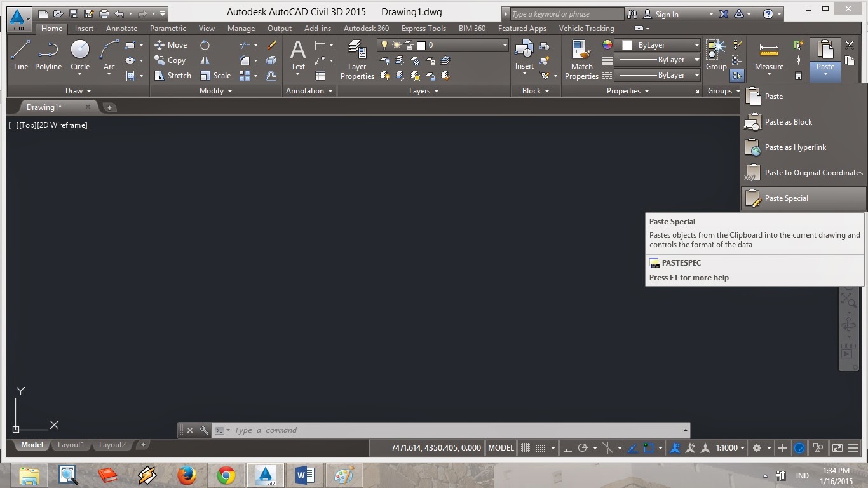Viewport: 868px width, 488px height.
Task: Click the [Top] view control
Action: click(x=28, y=125)
